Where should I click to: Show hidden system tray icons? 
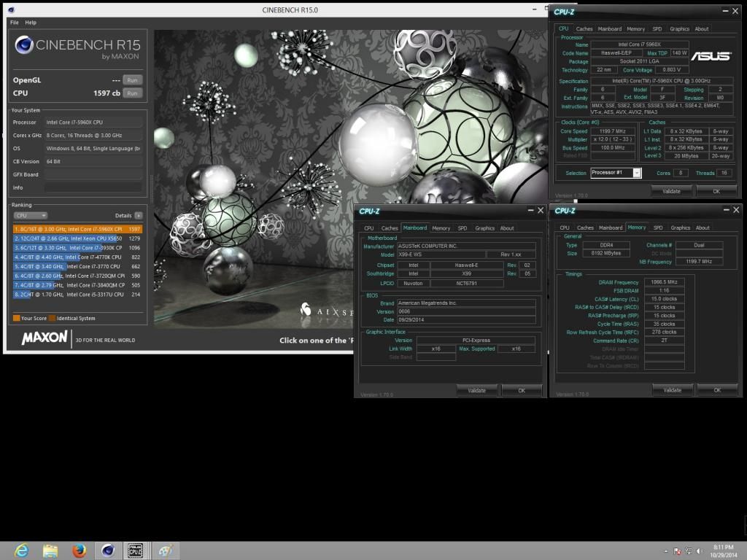point(665,551)
